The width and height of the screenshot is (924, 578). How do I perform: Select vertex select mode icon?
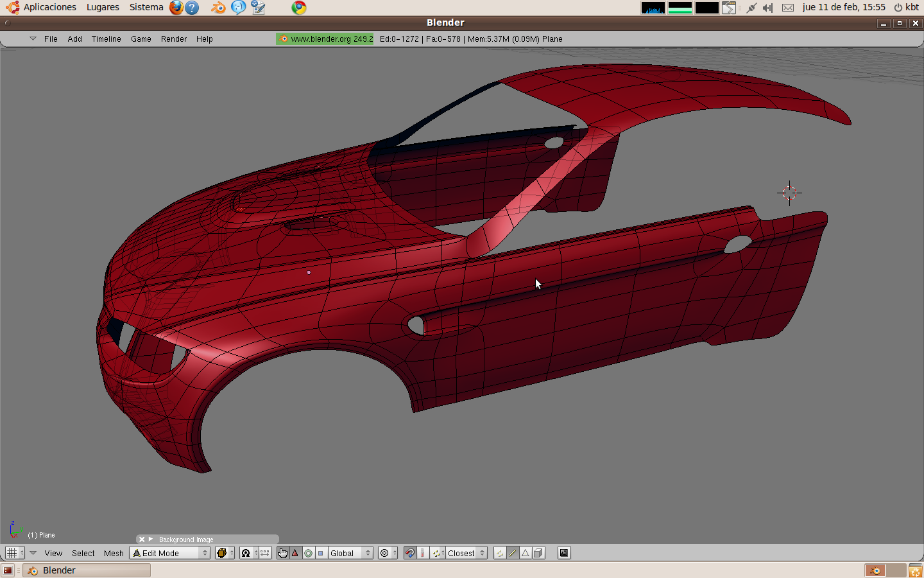500,553
